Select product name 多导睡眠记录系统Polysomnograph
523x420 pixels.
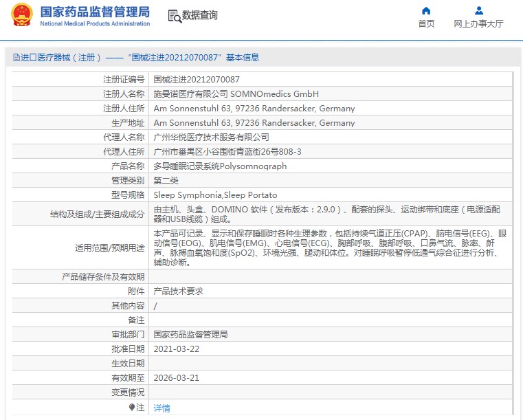pos(220,166)
